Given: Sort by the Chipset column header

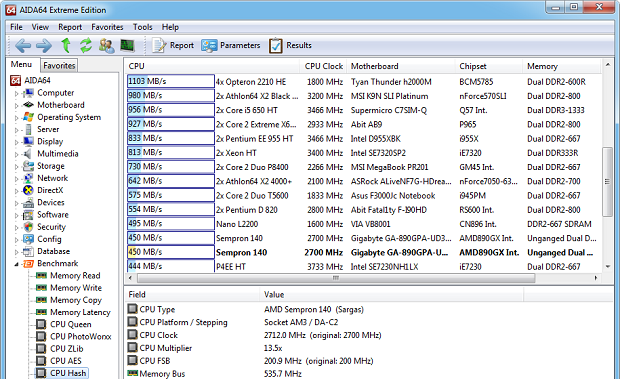Looking at the screenshot, I should [489, 66].
